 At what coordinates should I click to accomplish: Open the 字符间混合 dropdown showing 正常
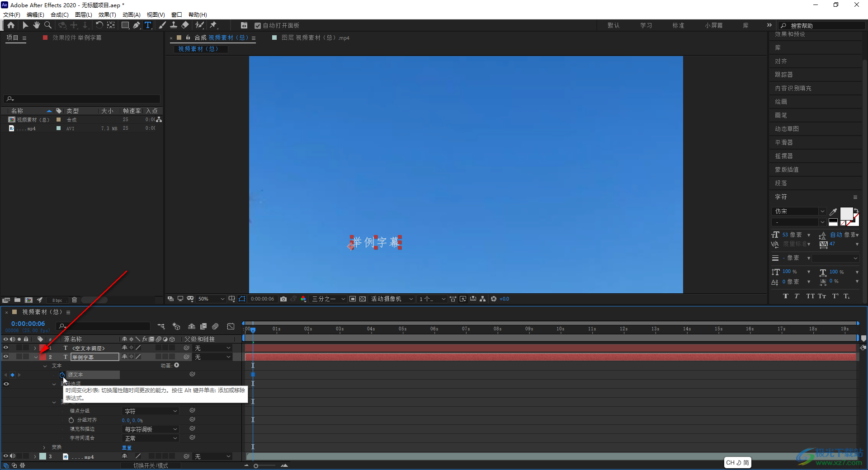(x=151, y=438)
